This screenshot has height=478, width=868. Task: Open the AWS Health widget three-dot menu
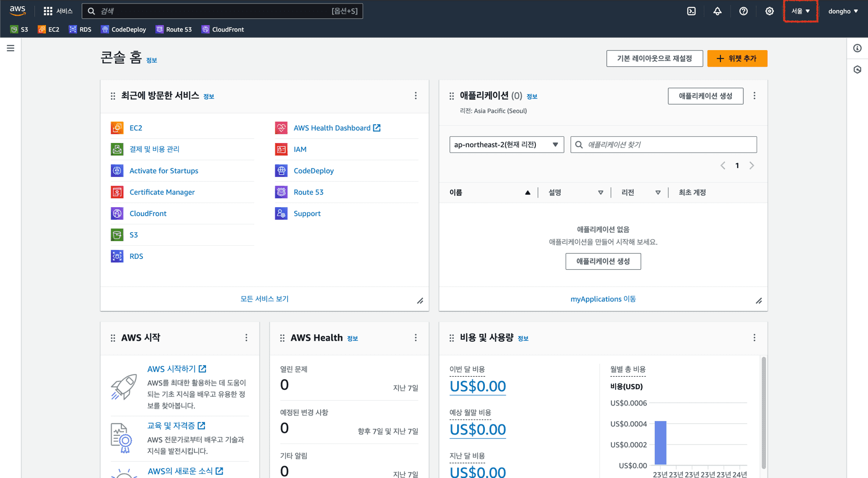click(415, 338)
